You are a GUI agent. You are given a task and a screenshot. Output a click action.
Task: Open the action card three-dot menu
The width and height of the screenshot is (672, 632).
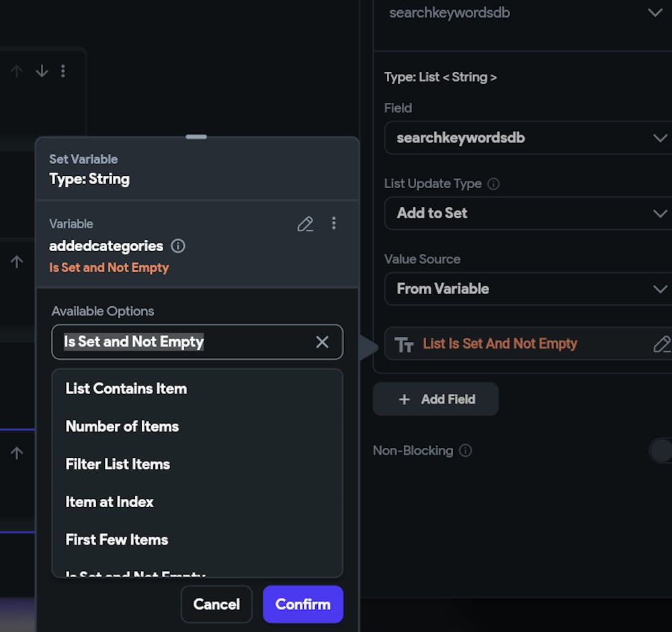pos(63,71)
